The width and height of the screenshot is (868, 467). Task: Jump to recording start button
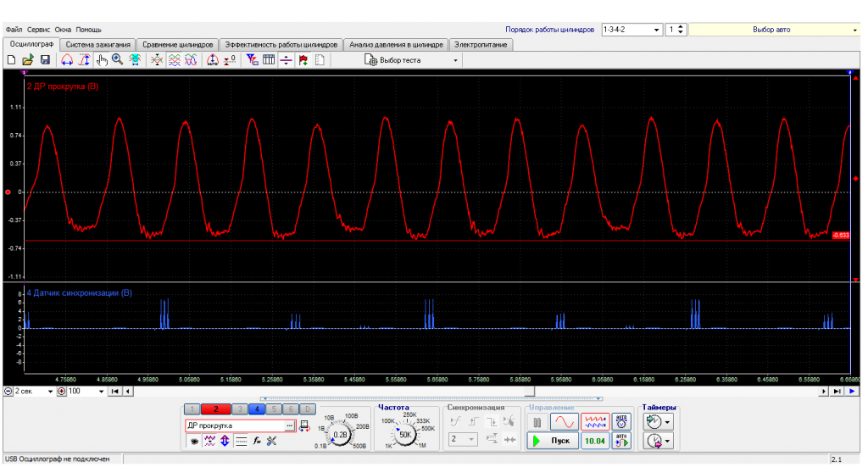pos(115,392)
